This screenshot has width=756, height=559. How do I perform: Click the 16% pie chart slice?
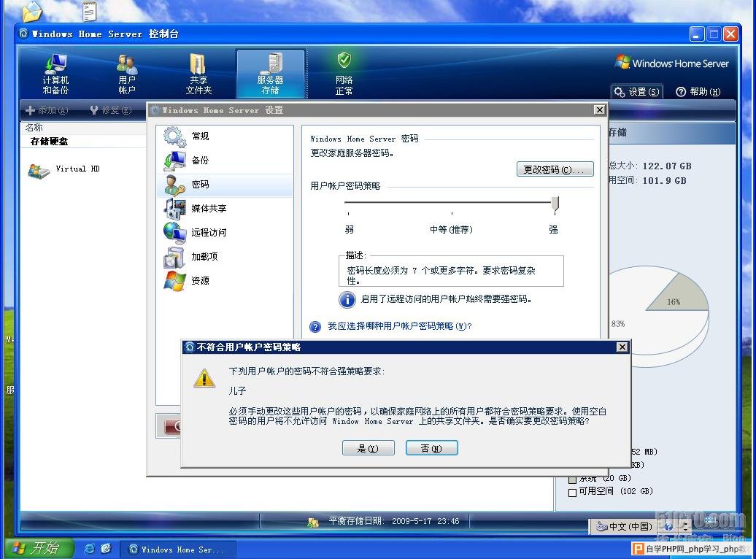click(x=677, y=296)
